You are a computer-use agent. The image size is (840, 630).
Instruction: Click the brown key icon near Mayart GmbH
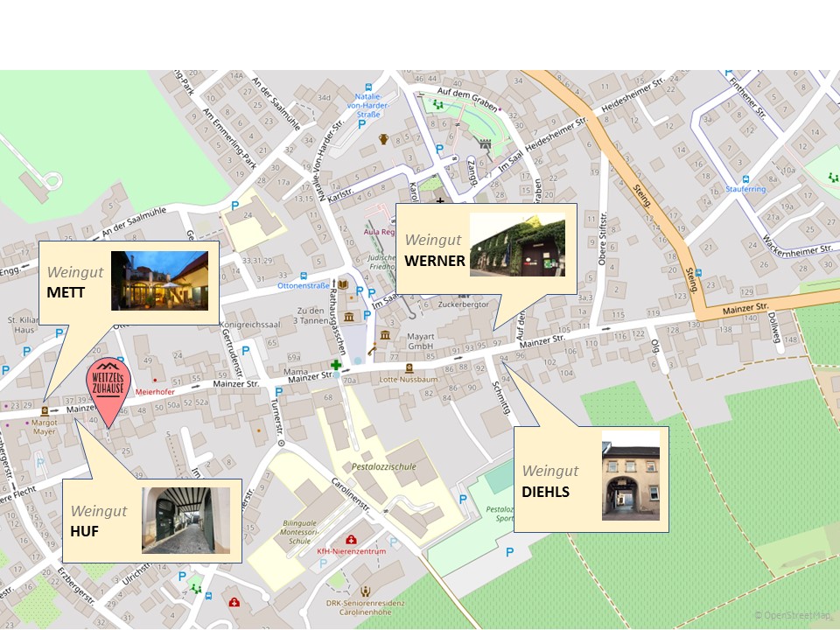(372, 349)
